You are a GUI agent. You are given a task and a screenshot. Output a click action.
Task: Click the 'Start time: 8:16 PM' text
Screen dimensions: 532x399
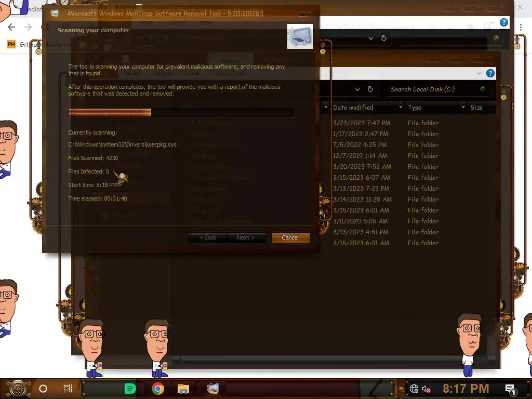tap(92, 185)
